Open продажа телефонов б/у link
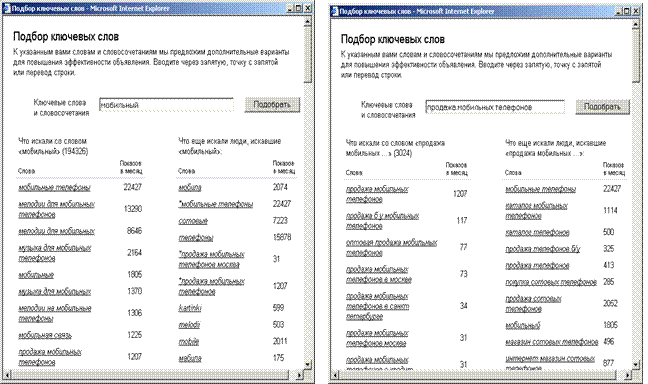The width and height of the screenshot is (648, 384). [543, 249]
